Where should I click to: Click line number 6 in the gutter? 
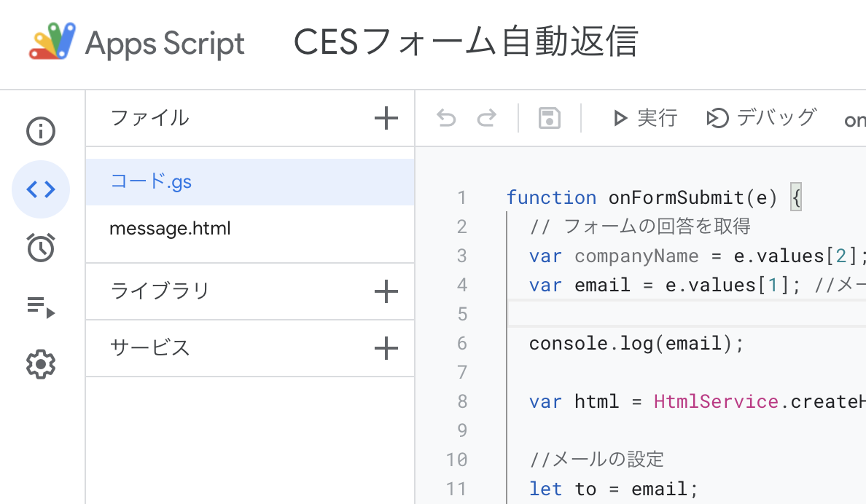click(x=462, y=342)
